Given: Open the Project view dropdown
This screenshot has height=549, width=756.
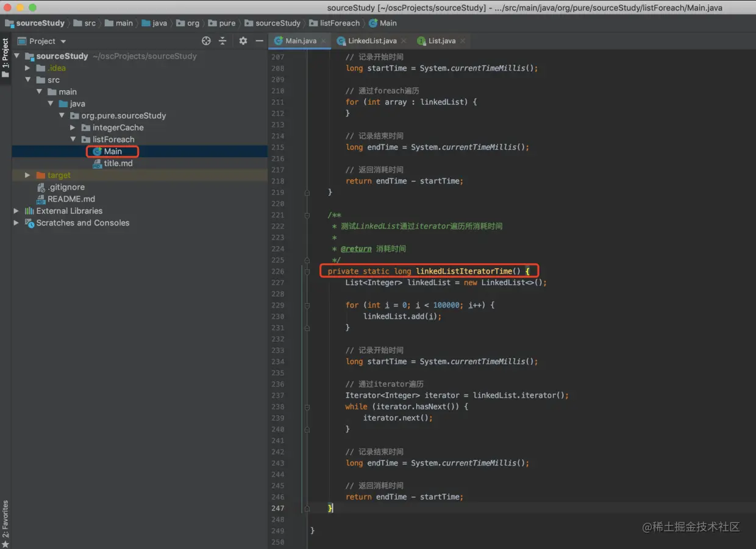Looking at the screenshot, I should pos(41,41).
